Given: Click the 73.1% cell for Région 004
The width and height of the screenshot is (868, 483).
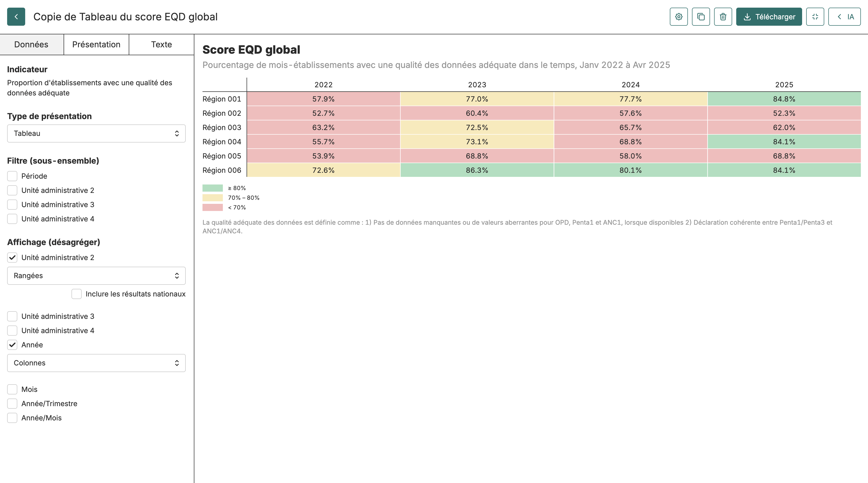Looking at the screenshot, I should (x=477, y=142).
